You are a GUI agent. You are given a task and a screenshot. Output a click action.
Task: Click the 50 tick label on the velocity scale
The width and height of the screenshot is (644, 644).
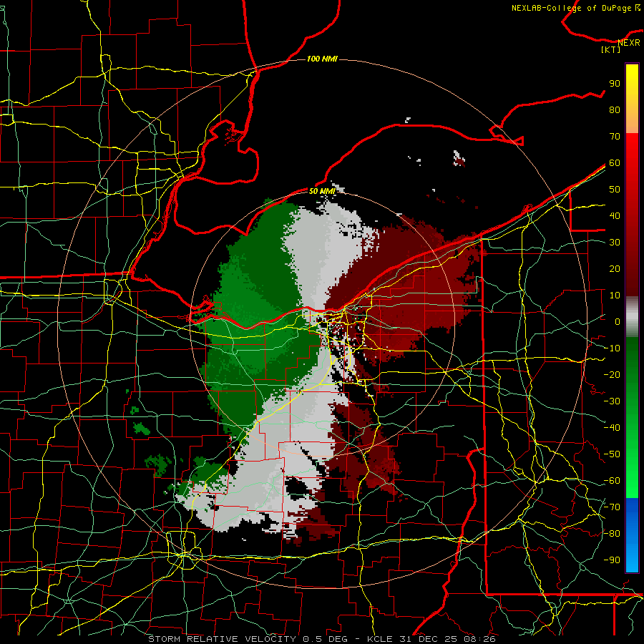tap(615, 190)
